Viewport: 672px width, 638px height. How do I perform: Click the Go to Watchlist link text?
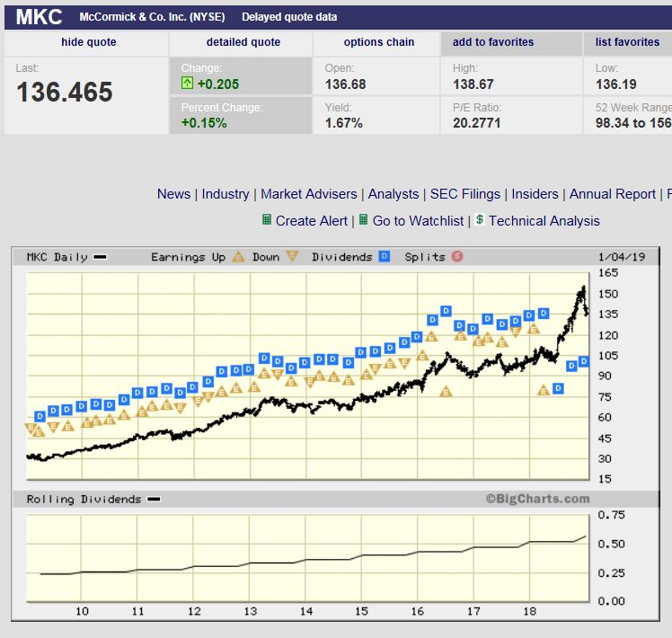coord(418,221)
